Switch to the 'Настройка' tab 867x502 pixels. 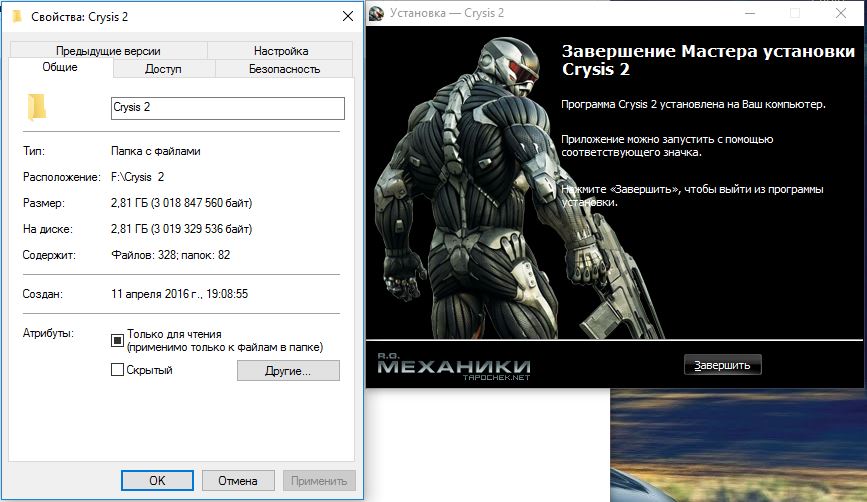281,51
